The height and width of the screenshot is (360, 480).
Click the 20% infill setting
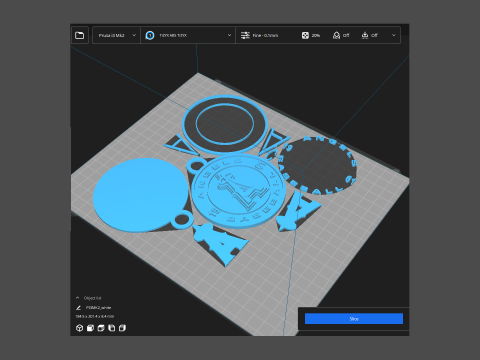[x=311, y=35]
